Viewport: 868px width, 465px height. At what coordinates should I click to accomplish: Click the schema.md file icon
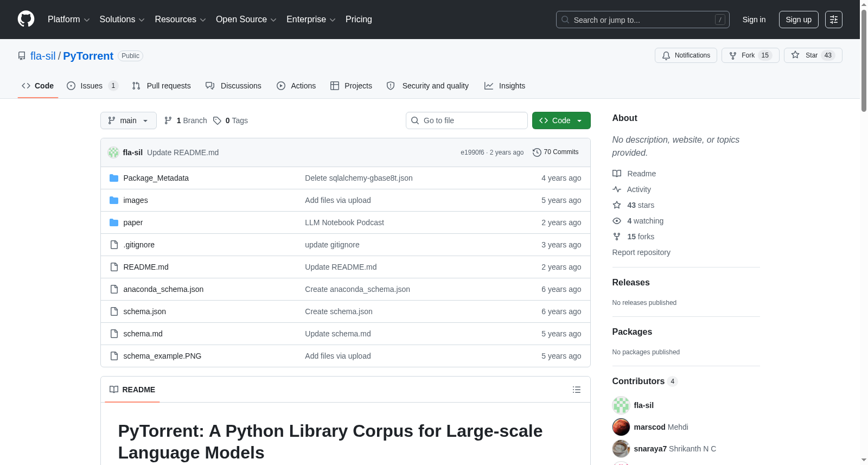pos(114,334)
